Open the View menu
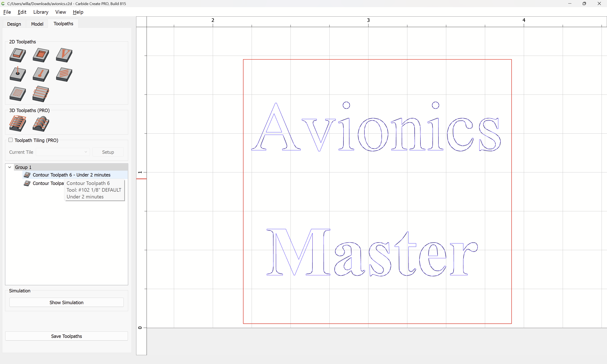 pos(61,12)
